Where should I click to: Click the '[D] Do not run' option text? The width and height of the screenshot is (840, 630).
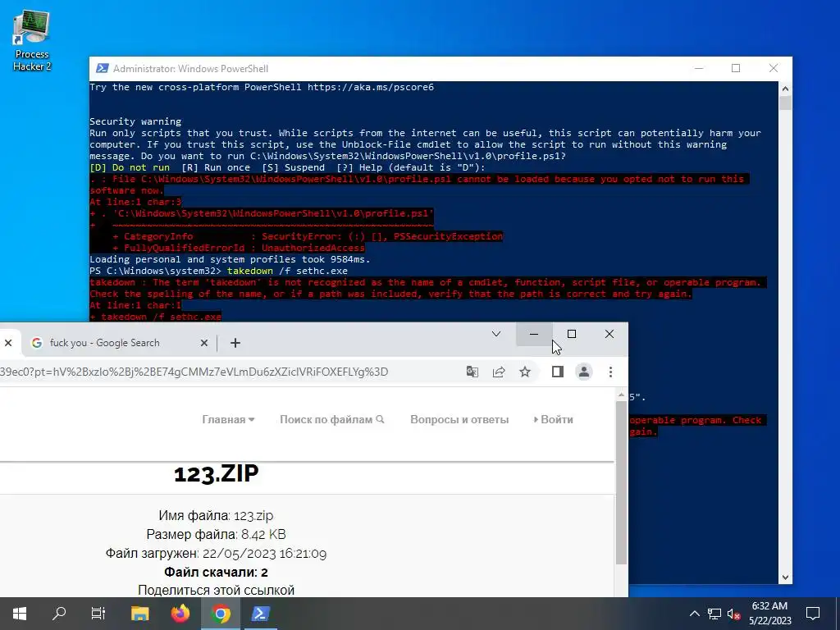coord(130,167)
